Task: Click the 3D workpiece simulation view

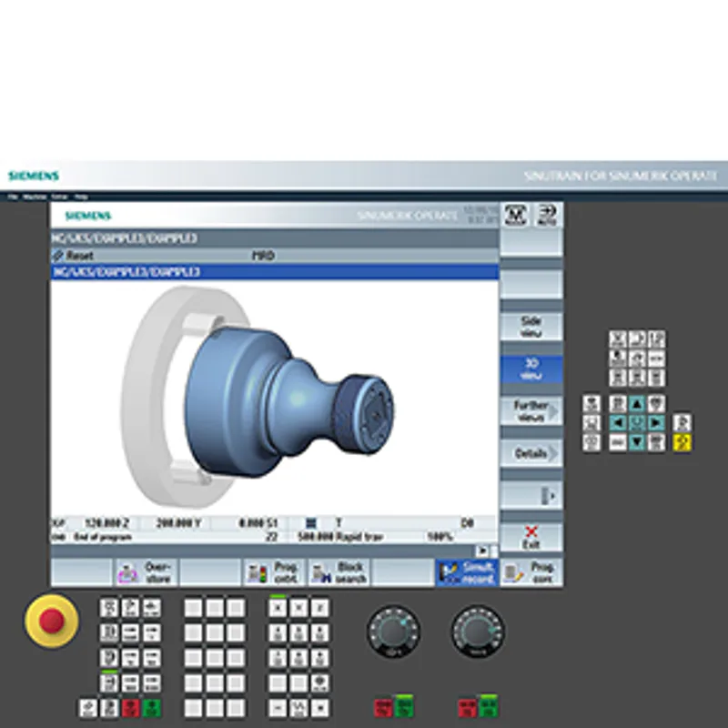Action: click(275, 398)
